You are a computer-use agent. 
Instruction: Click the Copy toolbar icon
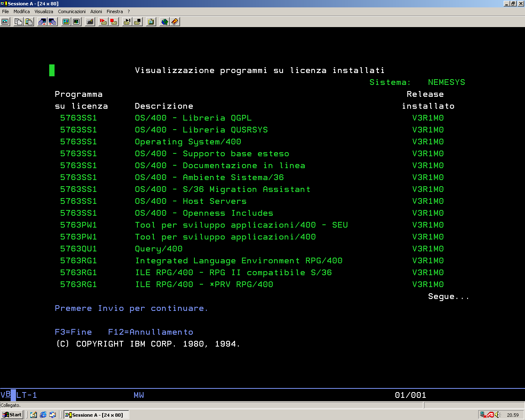(18, 22)
